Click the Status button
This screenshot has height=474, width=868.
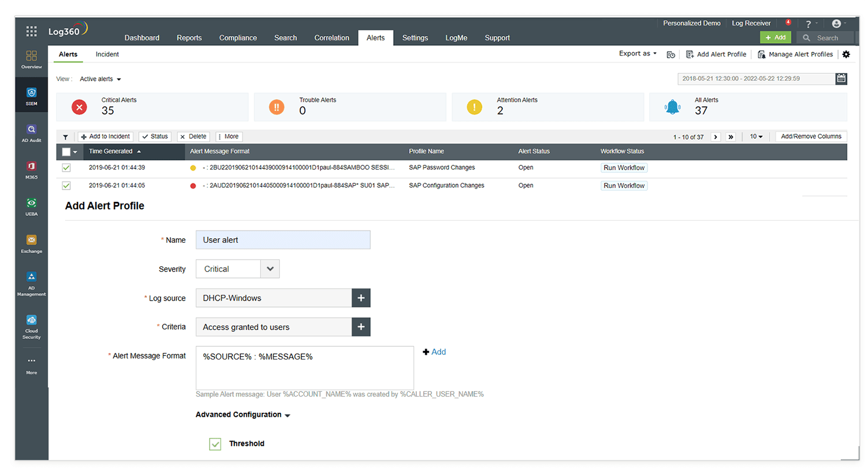[155, 137]
